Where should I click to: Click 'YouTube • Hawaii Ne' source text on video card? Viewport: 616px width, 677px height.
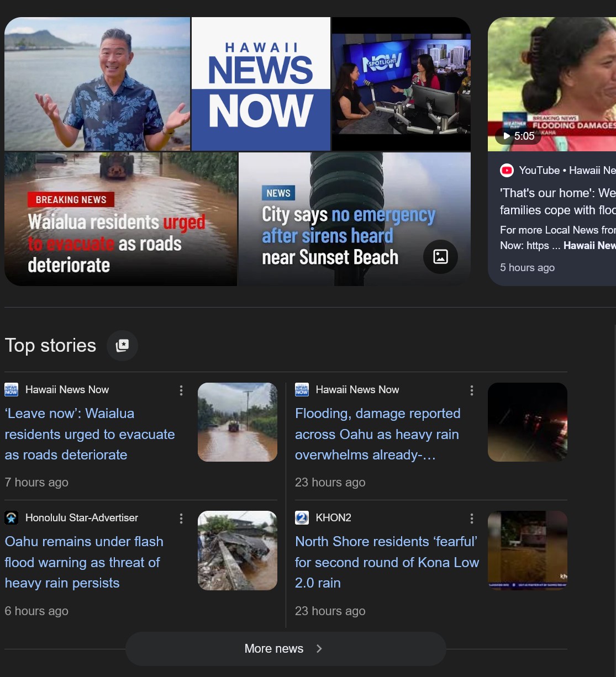567,171
